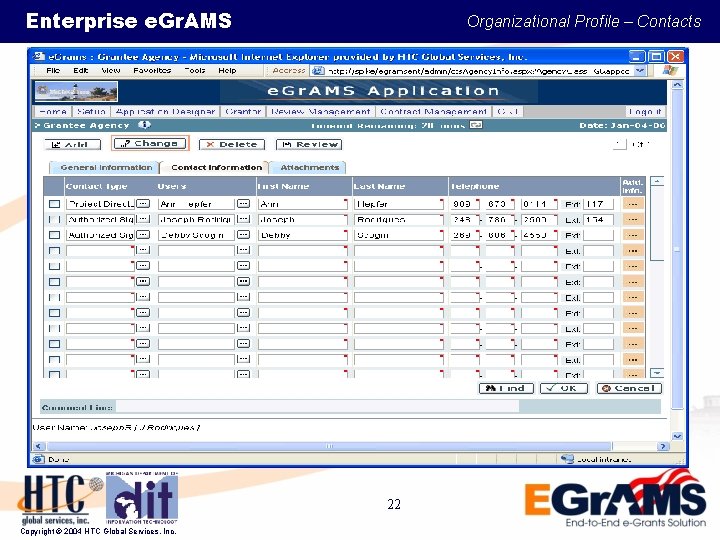Click the contacts grid scroll-up arrow
The image size is (720, 540).
click(657, 181)
